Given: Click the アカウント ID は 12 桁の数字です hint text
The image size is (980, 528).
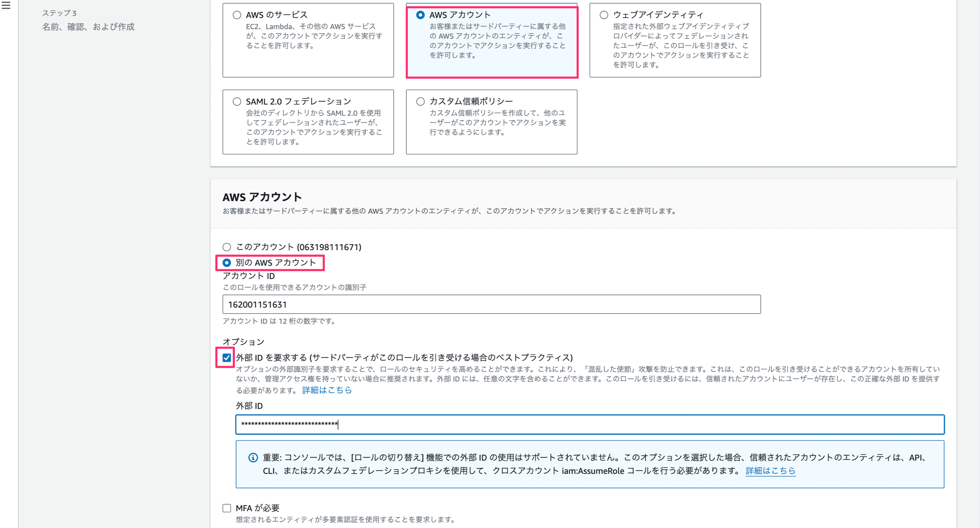Looking at the screenshot, I should point(279,321).
